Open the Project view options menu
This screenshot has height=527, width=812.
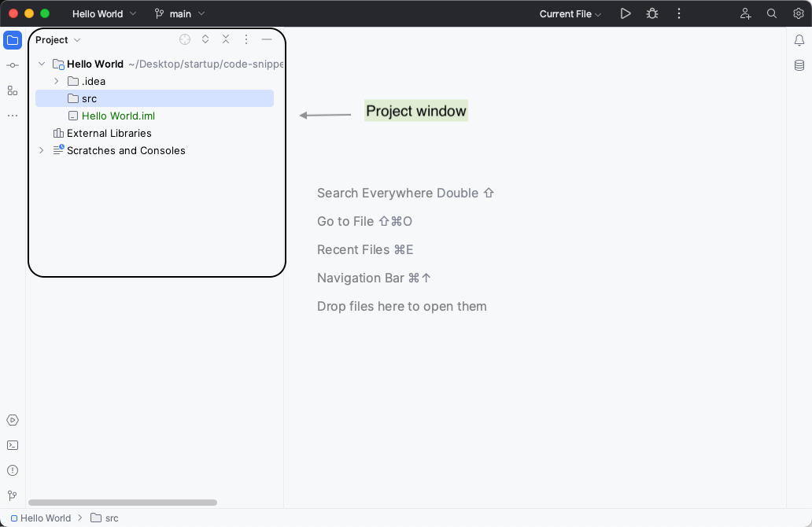(246, 39)
